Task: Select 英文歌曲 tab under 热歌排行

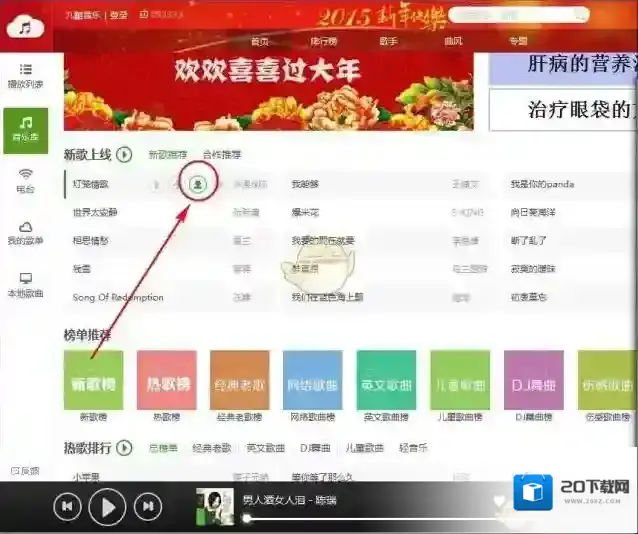Action: [x=265, y=448]
